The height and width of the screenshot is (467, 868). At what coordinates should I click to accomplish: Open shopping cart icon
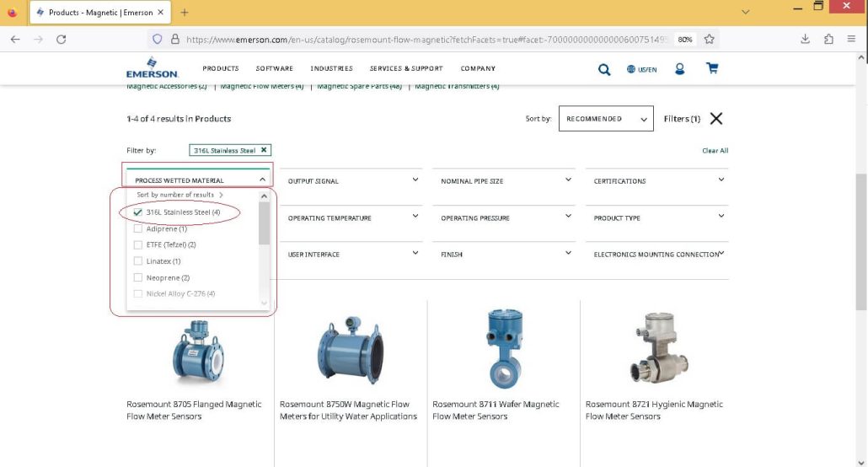(x=712, y=68)
